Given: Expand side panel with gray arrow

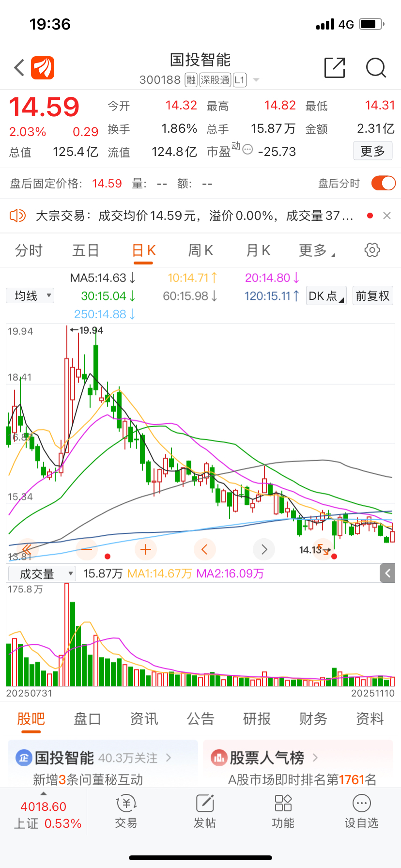Looking at the screenshot, I should pos(387,573).
